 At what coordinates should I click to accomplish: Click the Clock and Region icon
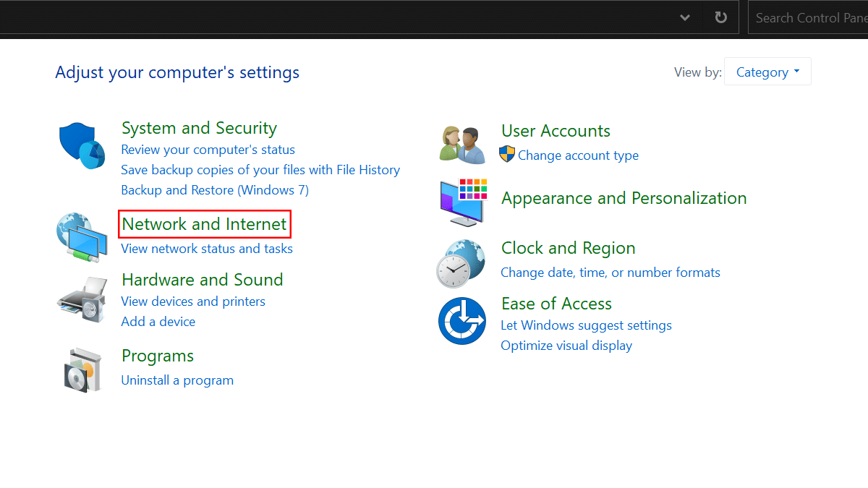click(x=461, y=263)
